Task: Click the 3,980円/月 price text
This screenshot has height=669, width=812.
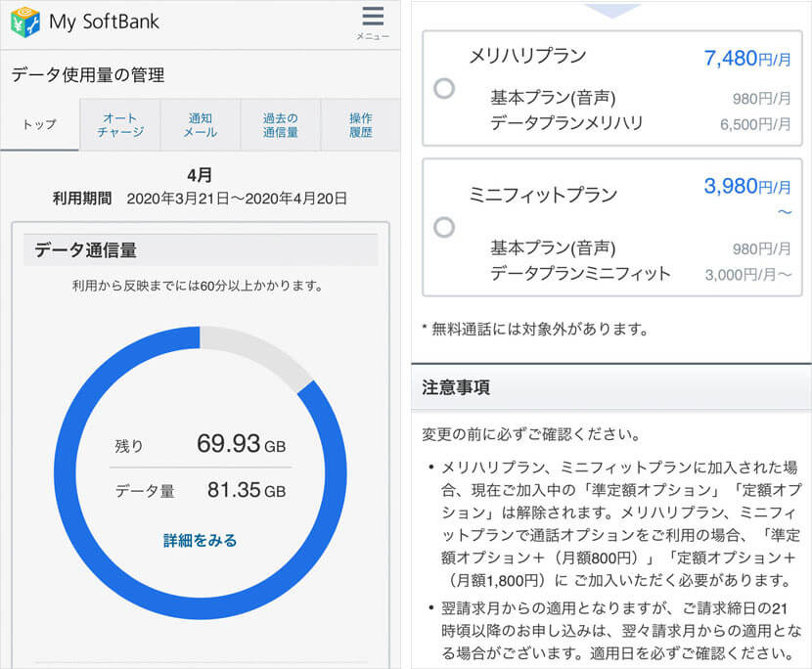Action: 747,186
